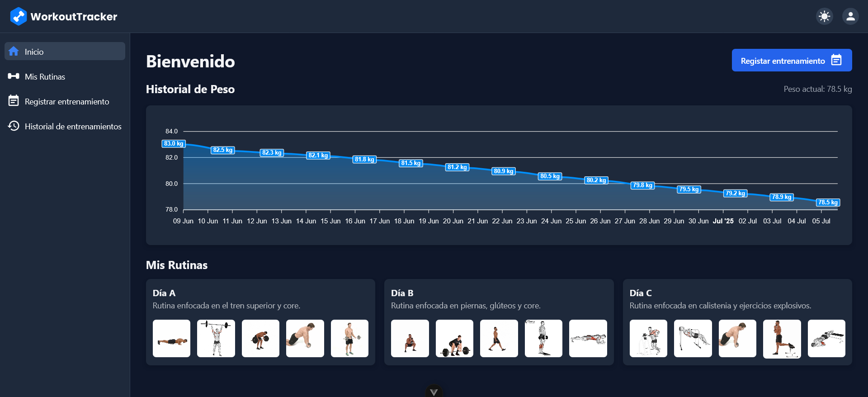Screen dimensions: 868x397
Task: Click the 78.5 kg data label
Action: [828, 202]
